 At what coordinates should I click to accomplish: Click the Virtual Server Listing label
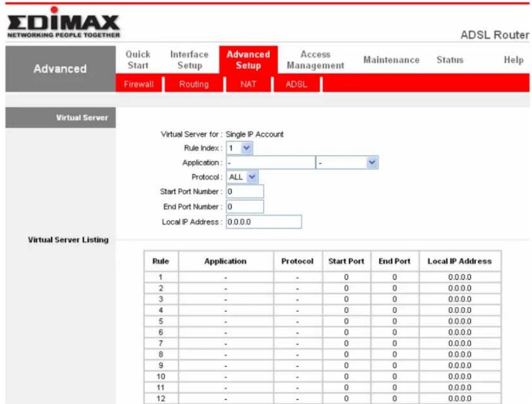coord(68,240)
